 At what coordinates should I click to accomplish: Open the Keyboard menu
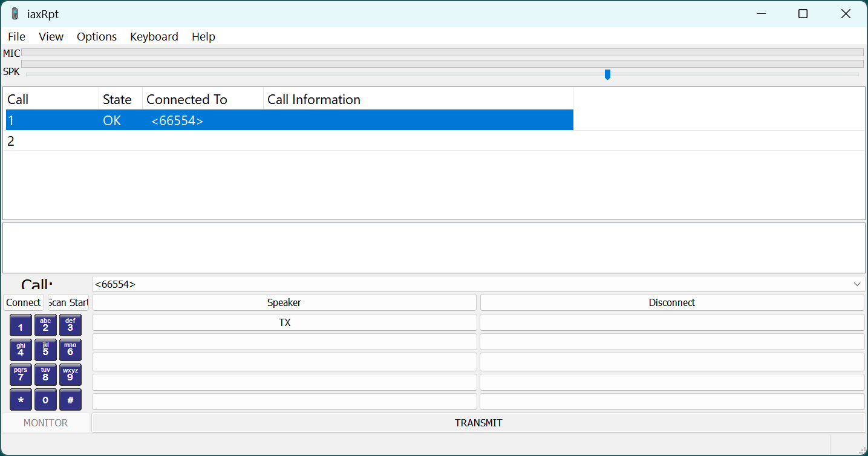click(154, 36)
